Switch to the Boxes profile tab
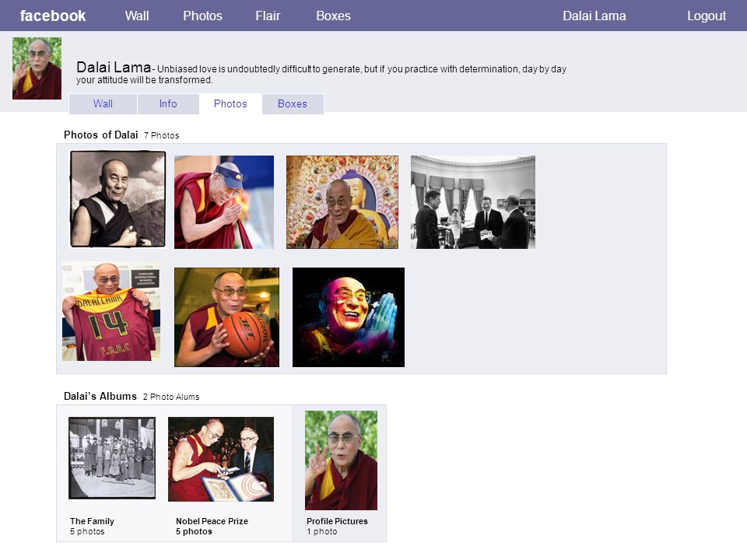Viewport: 747px width, 560px height. click(x=293, y=103)
